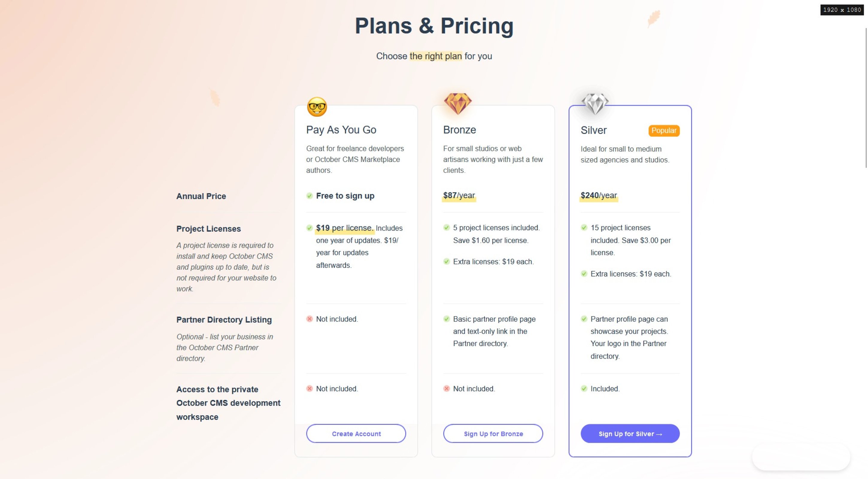Click green check beside Free to sign up

[x=309, y=196]
